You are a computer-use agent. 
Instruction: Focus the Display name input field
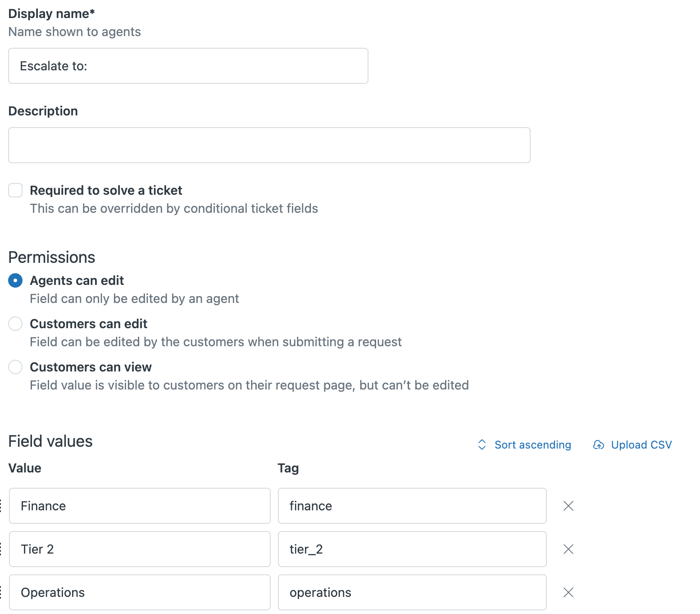[188, 66]
